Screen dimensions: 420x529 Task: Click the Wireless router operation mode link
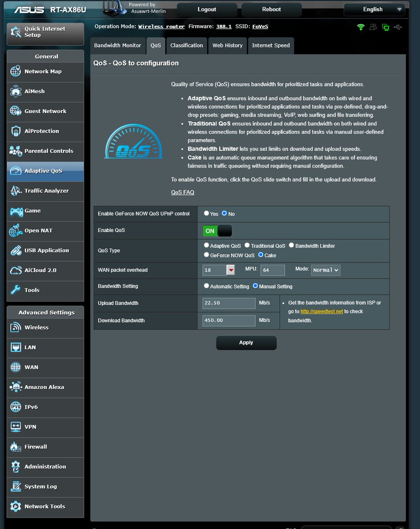click(161, 26)
